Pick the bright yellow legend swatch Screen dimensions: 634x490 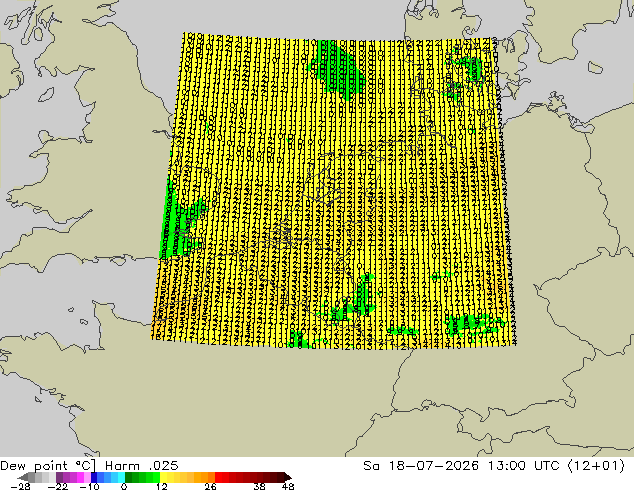tap(163, 477)
